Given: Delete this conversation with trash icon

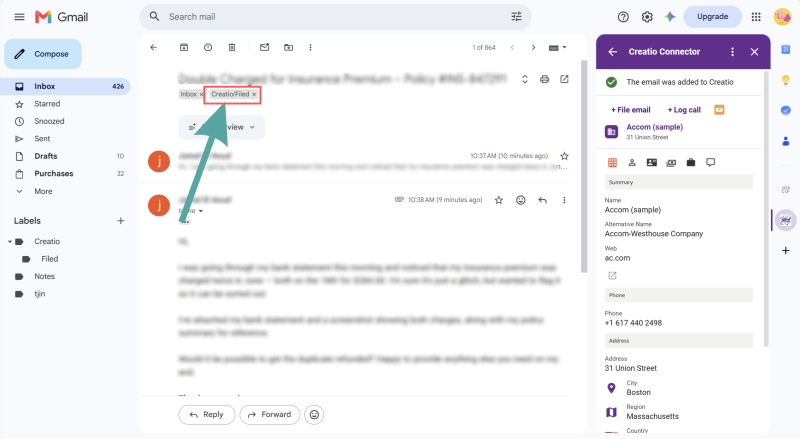Looking at the screenshot, I should (x=232, y=47).
